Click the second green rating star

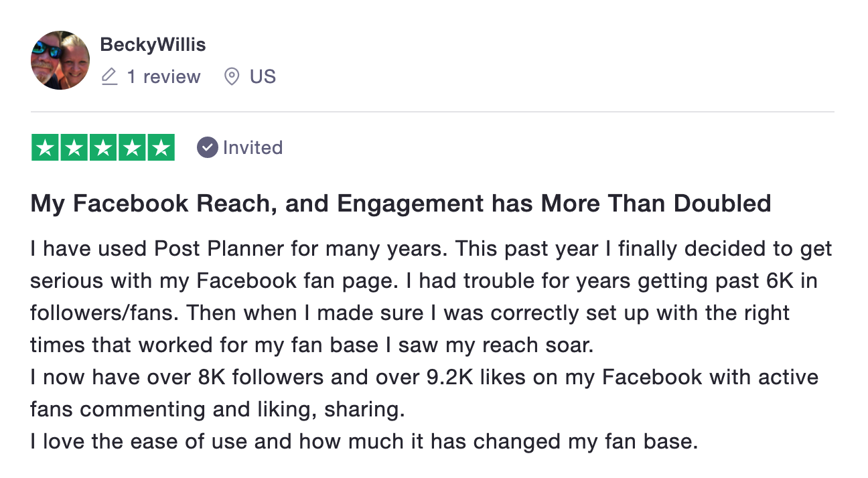click(74, 148)
